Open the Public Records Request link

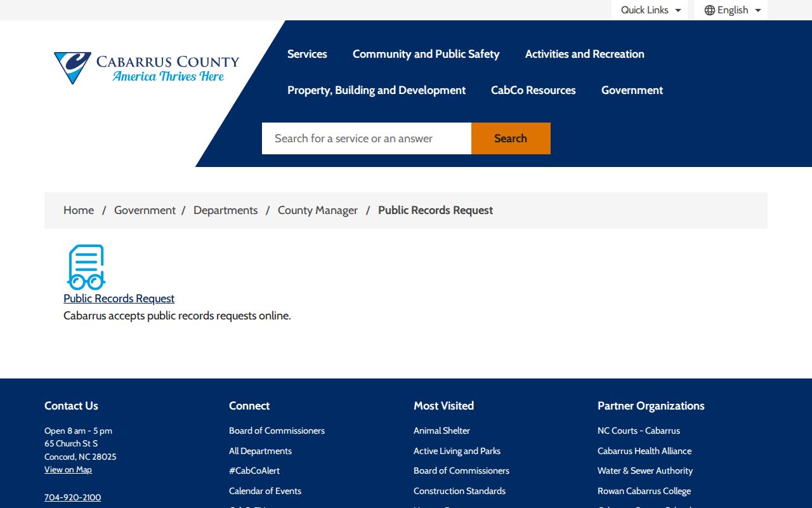[x=119, y=298]
